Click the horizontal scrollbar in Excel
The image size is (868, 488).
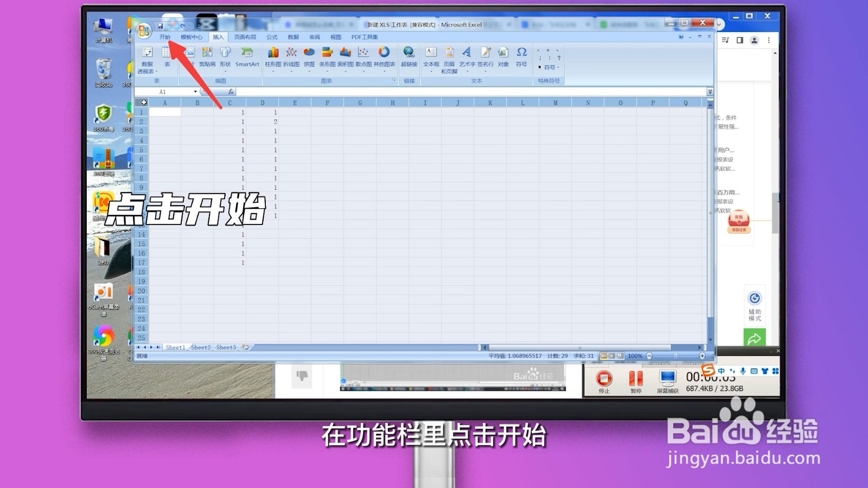[579, 348]
